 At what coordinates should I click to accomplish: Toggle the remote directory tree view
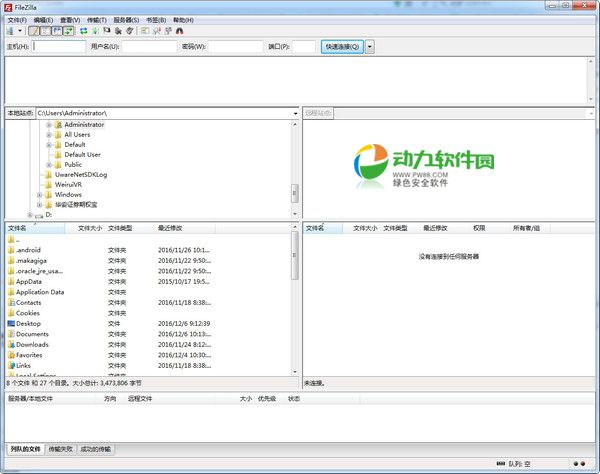click(x=57, y=31)
